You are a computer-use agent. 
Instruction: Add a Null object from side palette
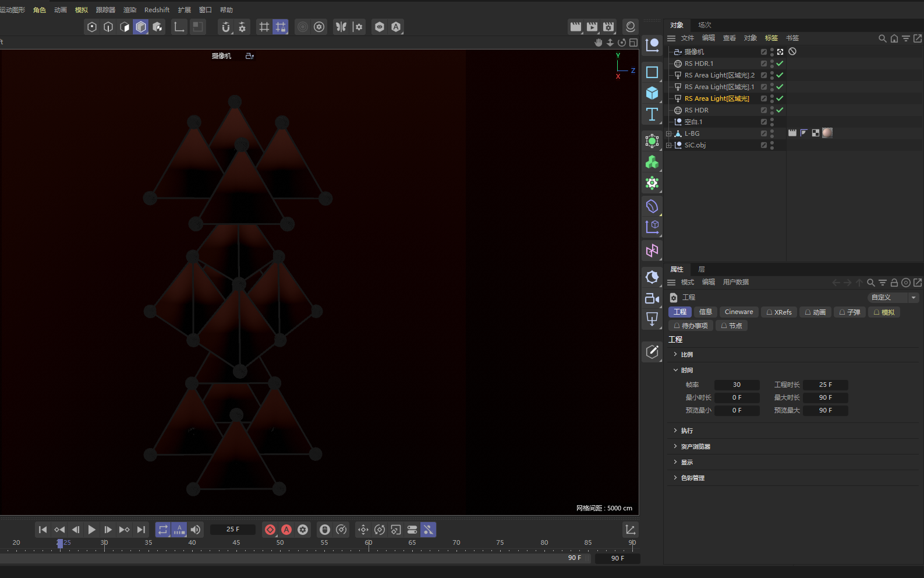pos(652,45)
